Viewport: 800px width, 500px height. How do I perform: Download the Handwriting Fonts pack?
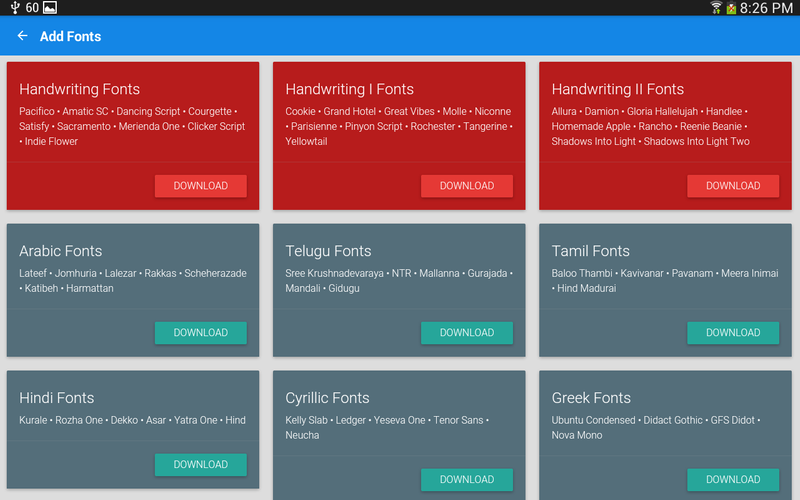[x=201, y=186]
